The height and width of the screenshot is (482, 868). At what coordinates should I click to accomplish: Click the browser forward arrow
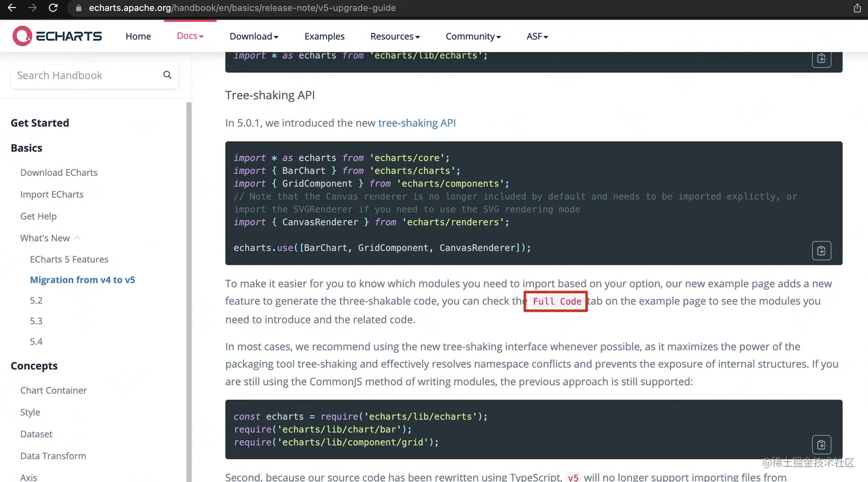click(x=32, y=8)
